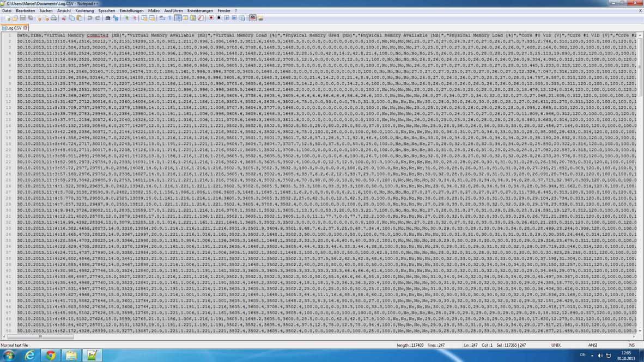The height and width of the screenshot is (362, 644).
Task: Click the Open file folder icon
Action: 15,18
